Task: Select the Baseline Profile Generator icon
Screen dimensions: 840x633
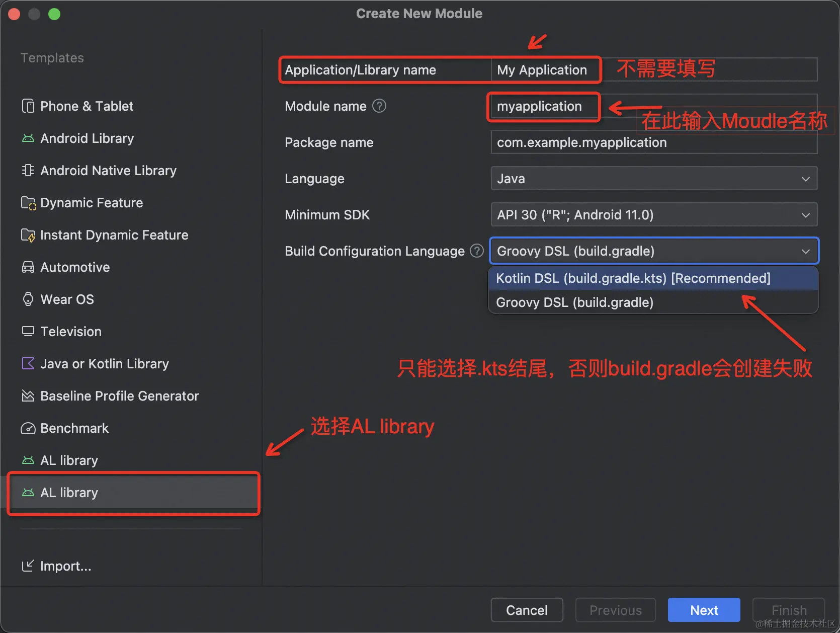Action: click(x=28, y=396)
